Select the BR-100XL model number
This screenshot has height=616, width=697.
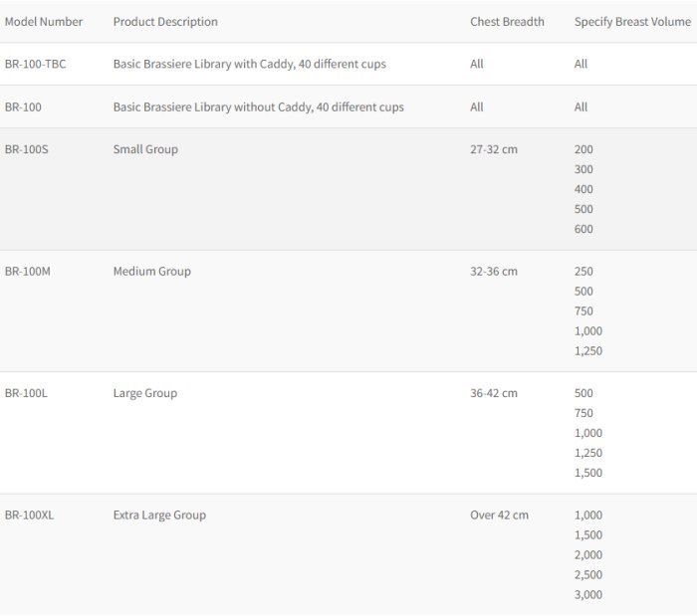pos(29,515)
